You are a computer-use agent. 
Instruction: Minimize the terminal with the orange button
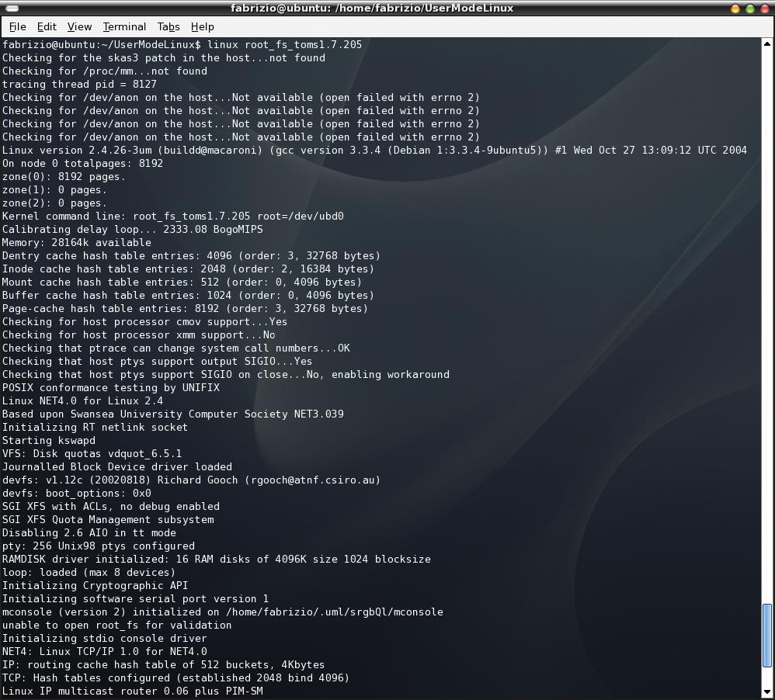tap(735, 9)
